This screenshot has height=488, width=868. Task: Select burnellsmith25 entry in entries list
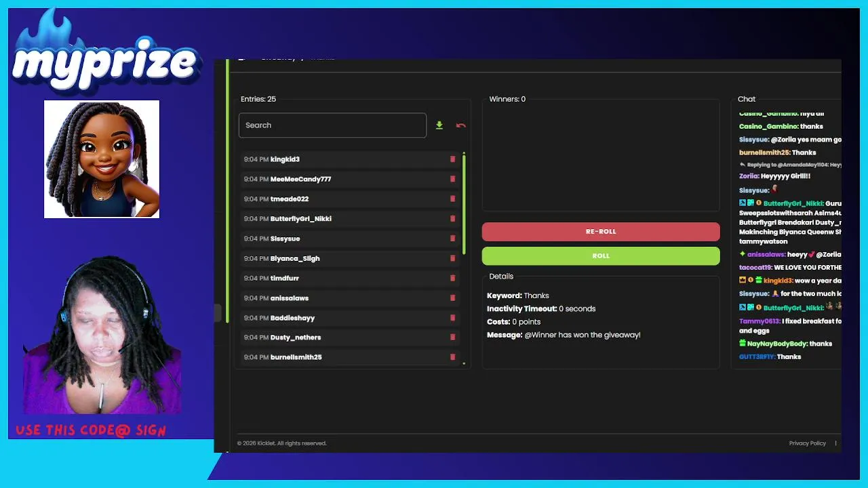tap(296, 357)
